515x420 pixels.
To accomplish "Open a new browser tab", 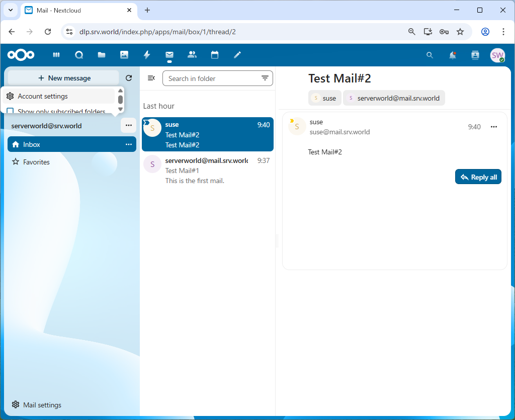I will (147, 10).
